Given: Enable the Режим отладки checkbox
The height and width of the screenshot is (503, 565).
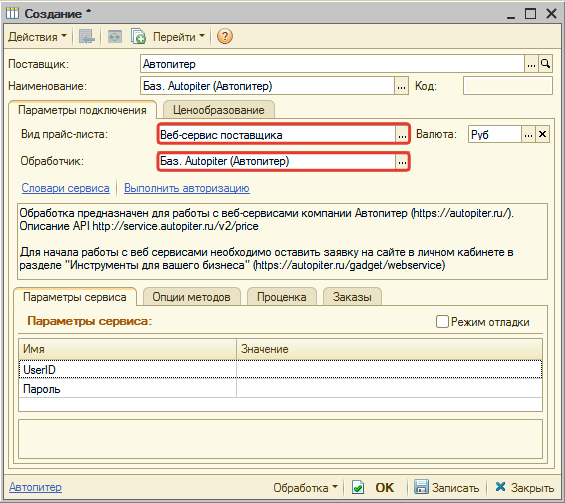Looking at the screenshot, I should pyautogui.click(x=442, y=321).
